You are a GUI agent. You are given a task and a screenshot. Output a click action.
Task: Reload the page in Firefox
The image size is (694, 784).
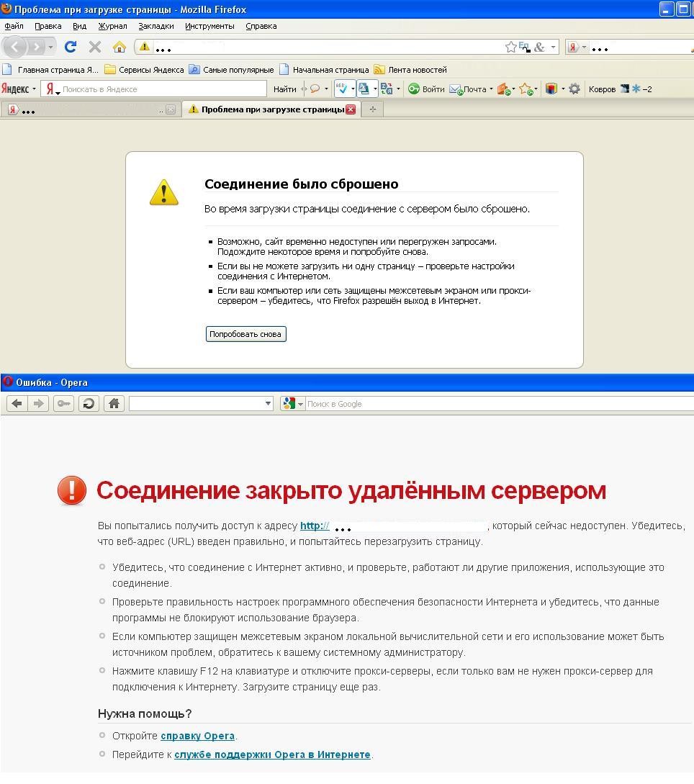(71, 47)
